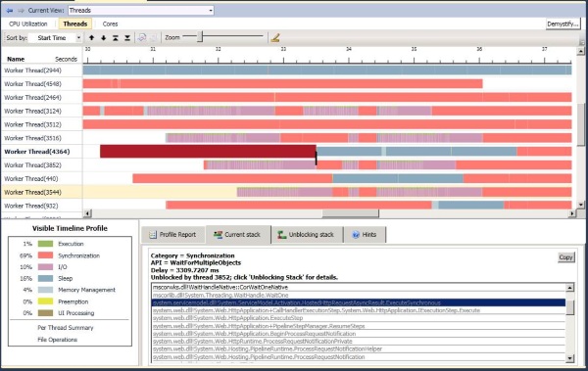Click move thread to bottom icon

coord(127,38)
